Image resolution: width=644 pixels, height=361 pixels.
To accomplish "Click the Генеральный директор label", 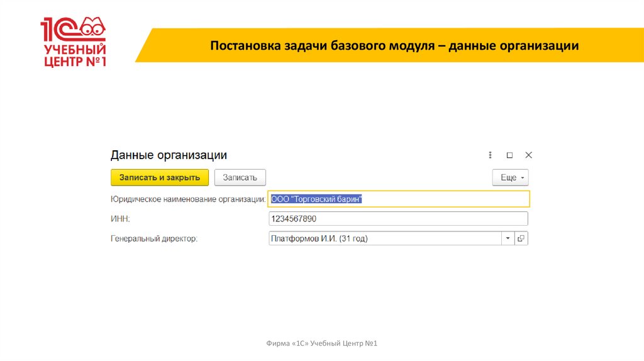I will [154, 239].
